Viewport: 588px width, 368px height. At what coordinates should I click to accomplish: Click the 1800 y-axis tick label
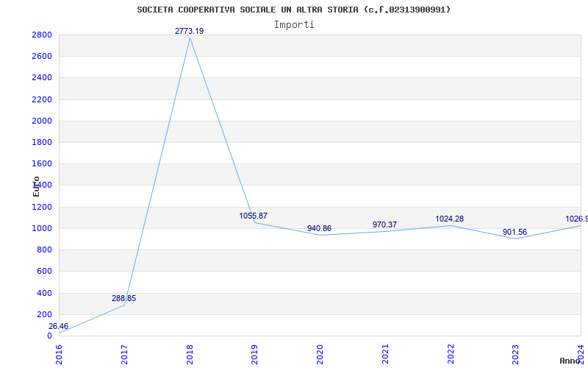pos(42,142)
